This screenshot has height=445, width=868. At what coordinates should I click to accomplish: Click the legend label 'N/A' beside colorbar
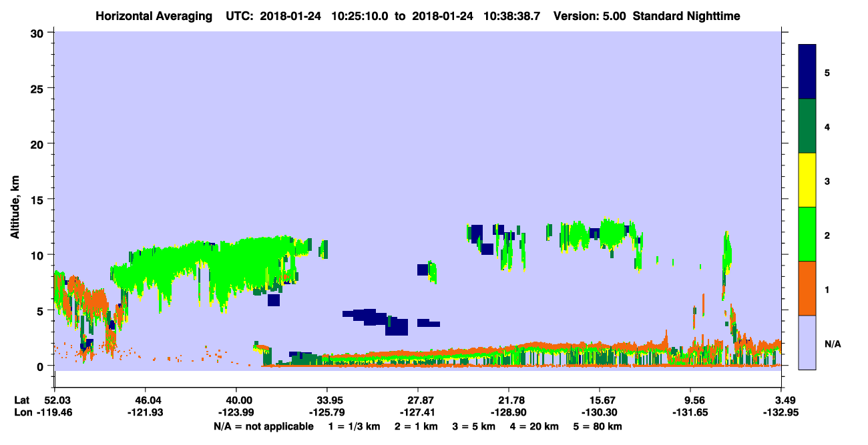[832, 343]
